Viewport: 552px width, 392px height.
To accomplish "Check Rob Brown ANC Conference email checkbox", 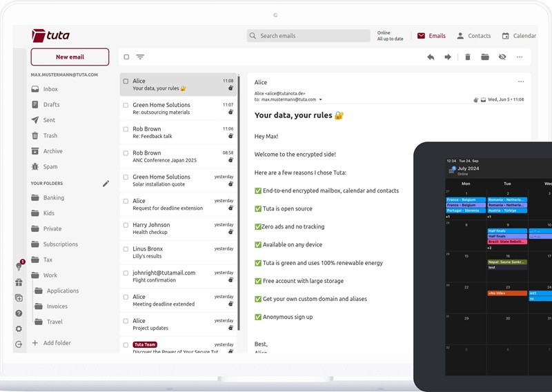I will pos(126,153).
